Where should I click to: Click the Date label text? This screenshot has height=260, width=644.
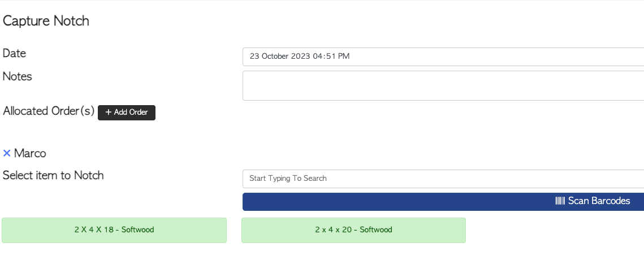click(14, 53)
